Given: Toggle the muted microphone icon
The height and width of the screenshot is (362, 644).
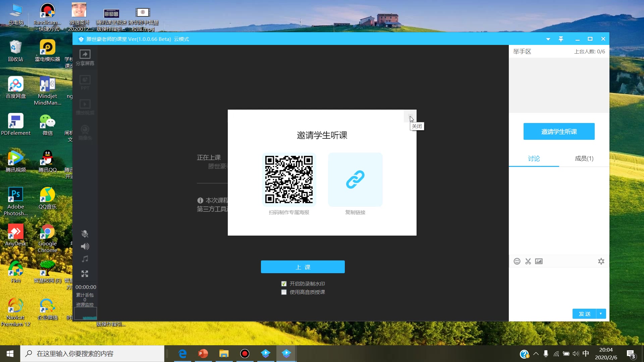Looking at the screenshot, I should [85, 234].
